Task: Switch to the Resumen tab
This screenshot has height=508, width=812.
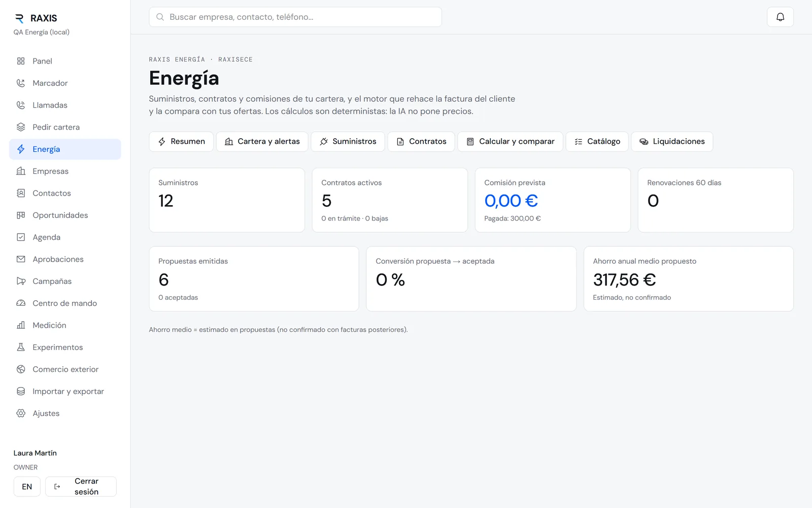Action: click(x=181, y=141)
